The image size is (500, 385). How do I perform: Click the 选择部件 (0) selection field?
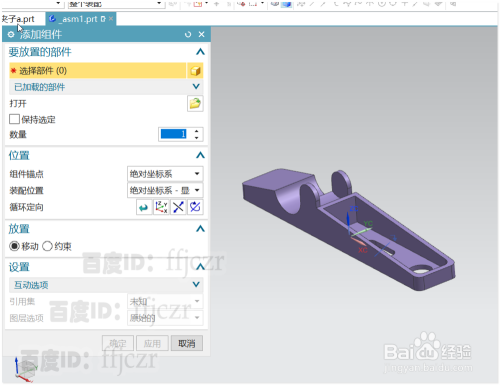point(98,71)
